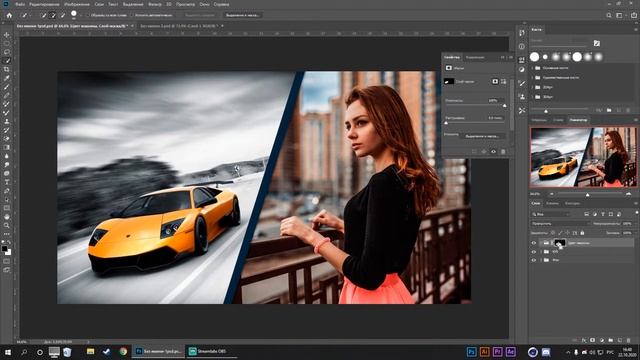This screenshot has width=640, height=360.
Task: Open the "Фильтр" menu
Action: point(155,4)
